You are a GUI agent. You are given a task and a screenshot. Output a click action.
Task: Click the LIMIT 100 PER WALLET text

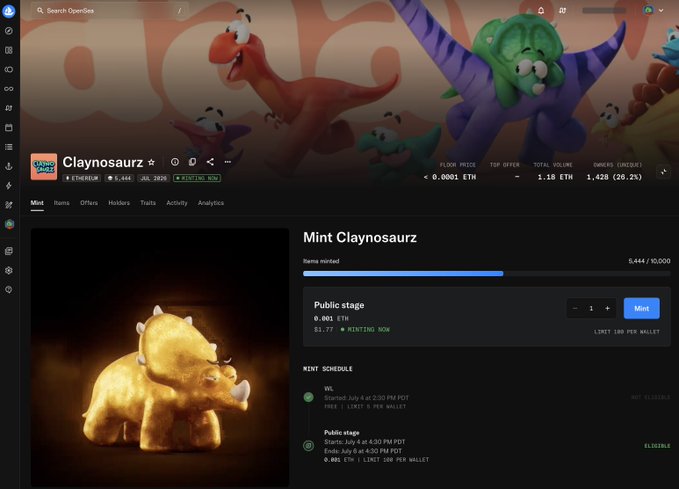(627, 332)
